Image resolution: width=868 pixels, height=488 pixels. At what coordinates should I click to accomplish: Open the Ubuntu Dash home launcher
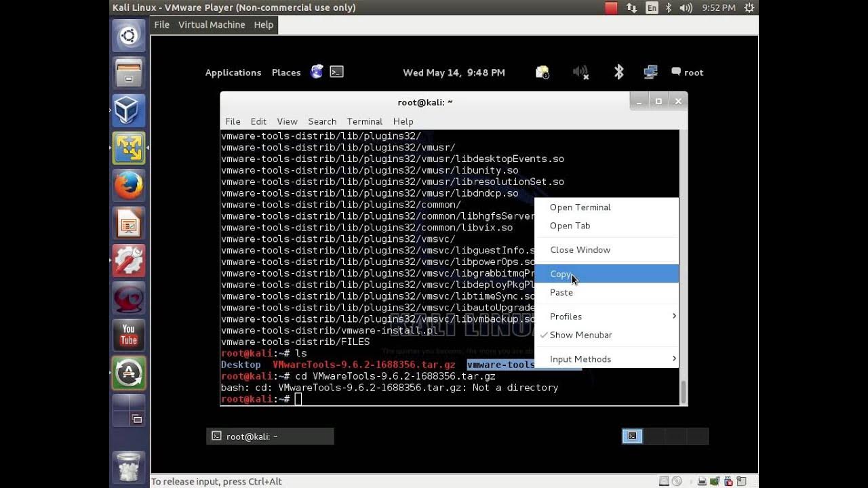coord(129,36)
